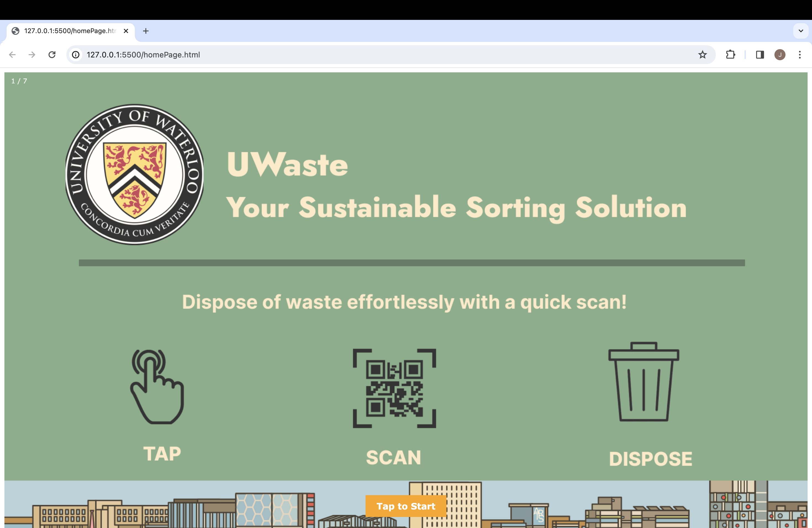Screen dimensions: 812x528
Task: Click the trash bin dispose icon
Action: (644, 382)
